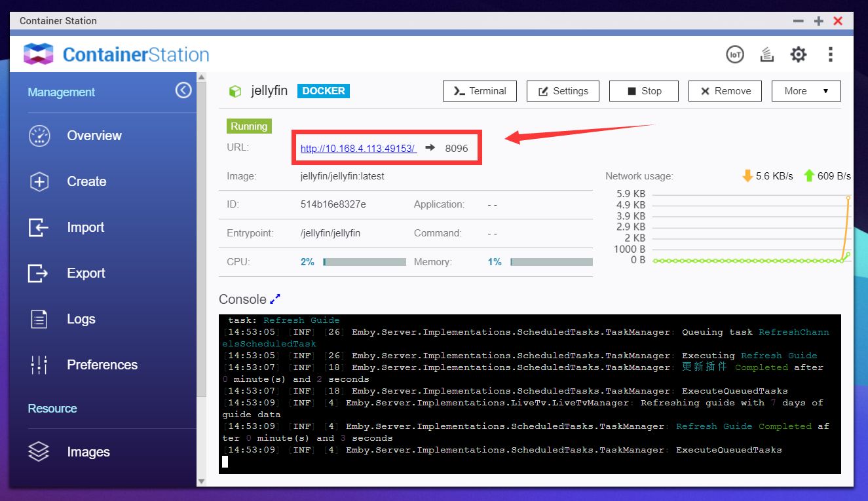Expand the Console to fullscreen
The image size is (868, 501).
[275, 299]
